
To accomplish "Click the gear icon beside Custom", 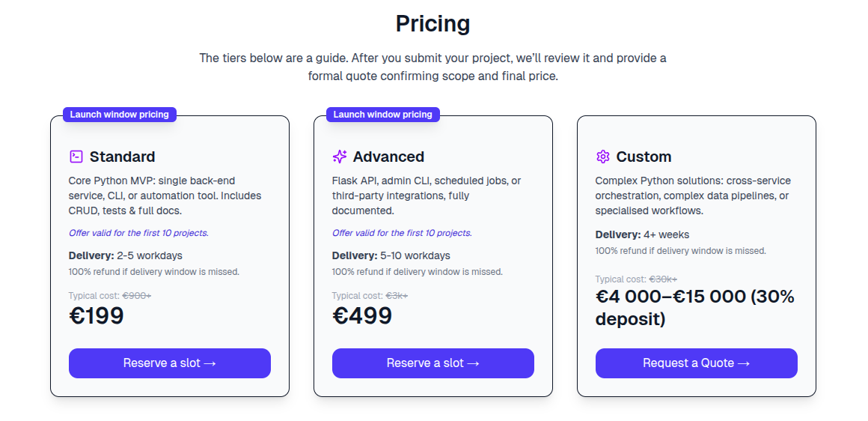I will (602, 157).
